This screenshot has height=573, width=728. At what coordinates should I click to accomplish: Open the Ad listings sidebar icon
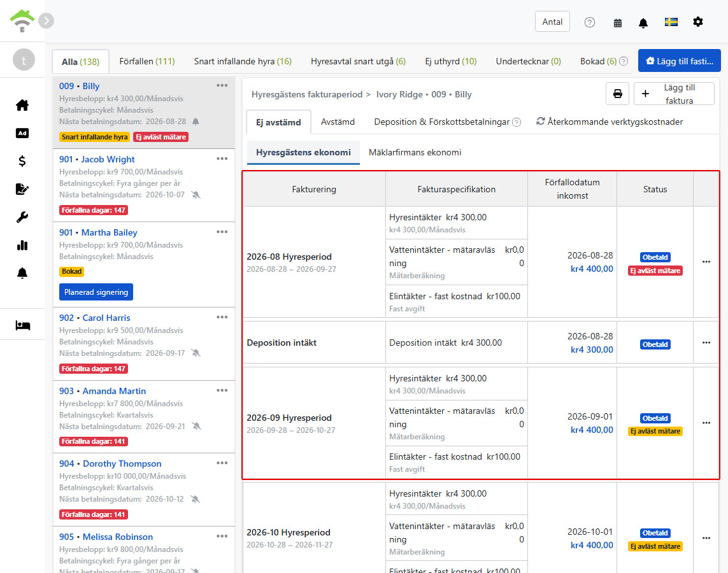pos(22,133)
